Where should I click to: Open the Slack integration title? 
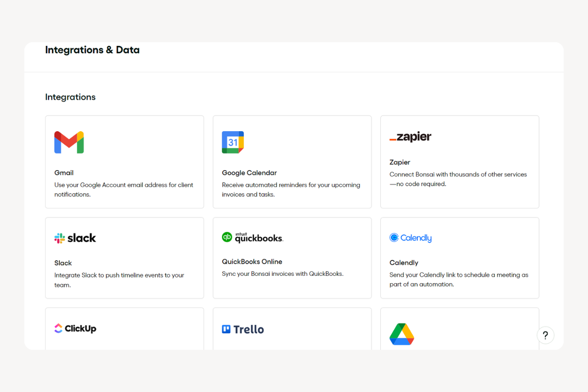click(x=63, y=263)
